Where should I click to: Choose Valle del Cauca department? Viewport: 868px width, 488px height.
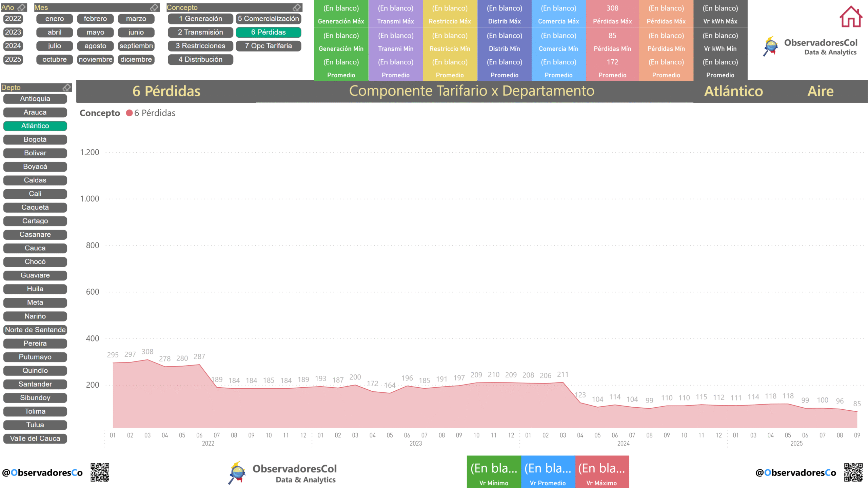[35, 438]
